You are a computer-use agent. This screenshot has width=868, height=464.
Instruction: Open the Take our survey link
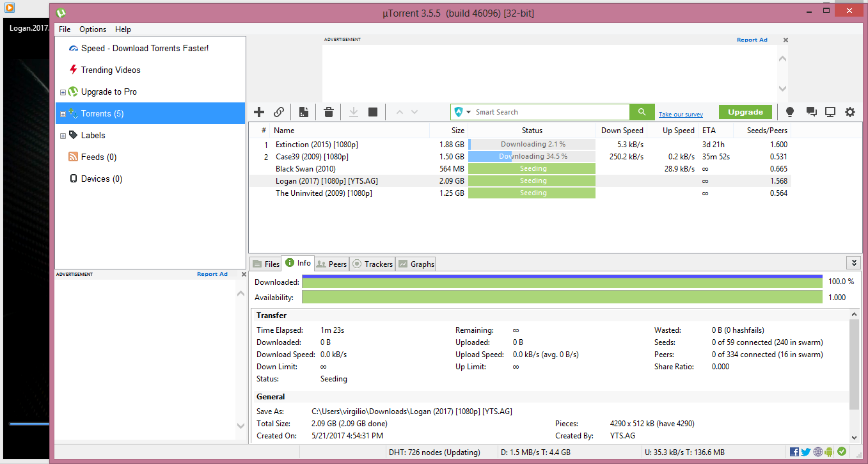point(681,115)
